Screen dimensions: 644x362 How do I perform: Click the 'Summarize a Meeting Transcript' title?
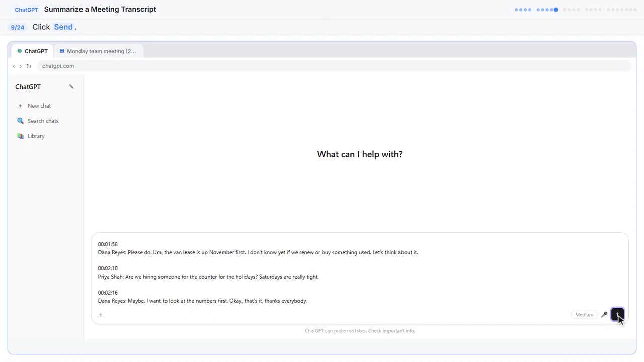[x=100, y=9]
